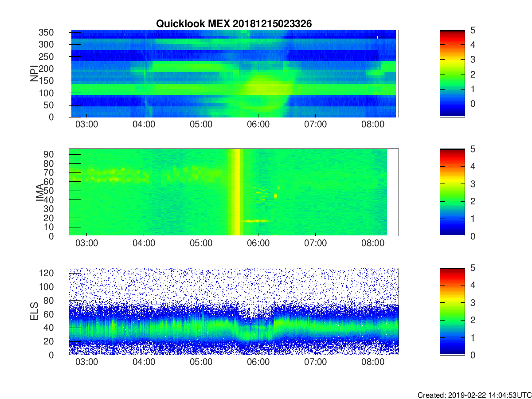Click the 5 label on the NPI colorbar
Image resolution: width=532 pixels, height=399 pixels.
(473, 31)
